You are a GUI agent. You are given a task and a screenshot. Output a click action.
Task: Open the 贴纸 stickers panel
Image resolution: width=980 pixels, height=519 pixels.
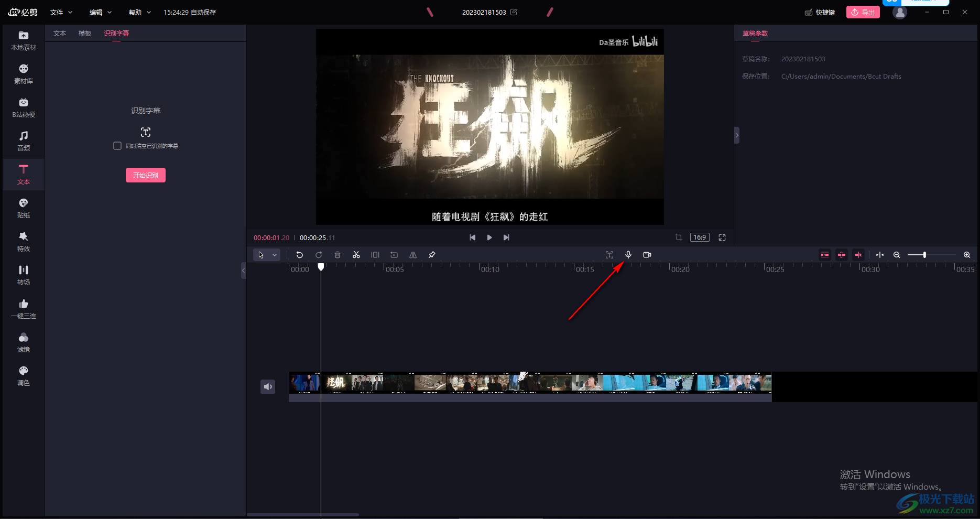pos(24,209)
